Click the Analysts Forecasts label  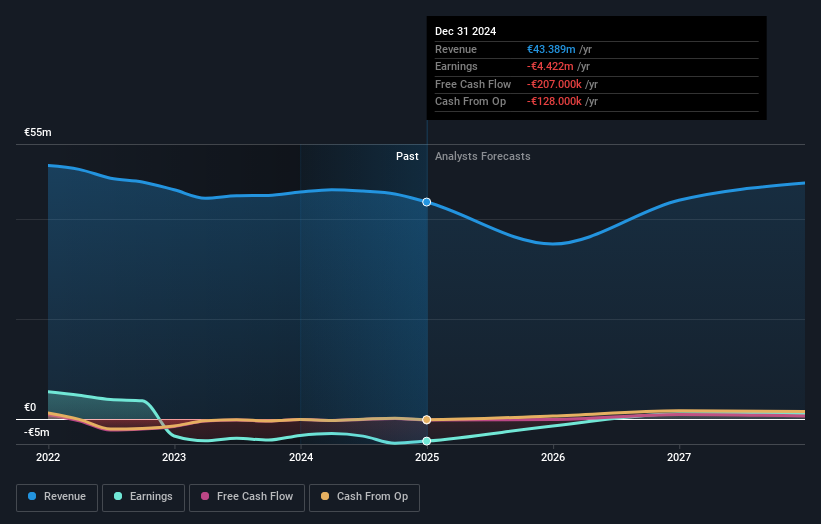coord(483,157)
